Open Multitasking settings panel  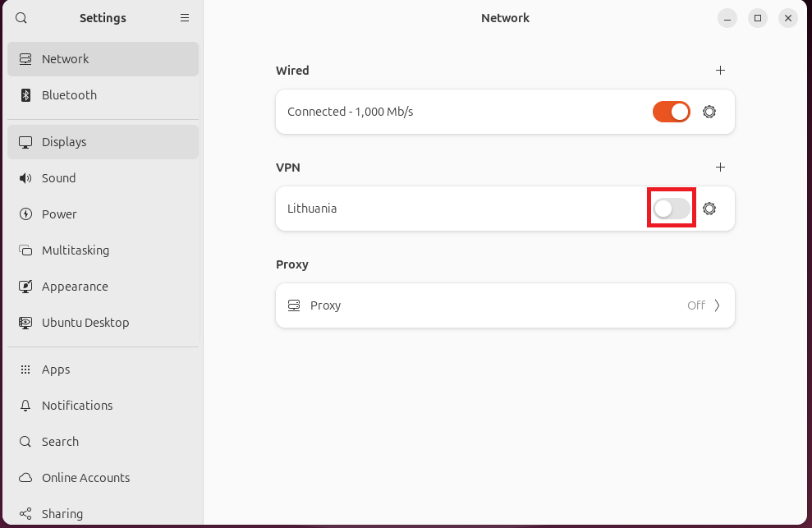[x=75, y=250]
